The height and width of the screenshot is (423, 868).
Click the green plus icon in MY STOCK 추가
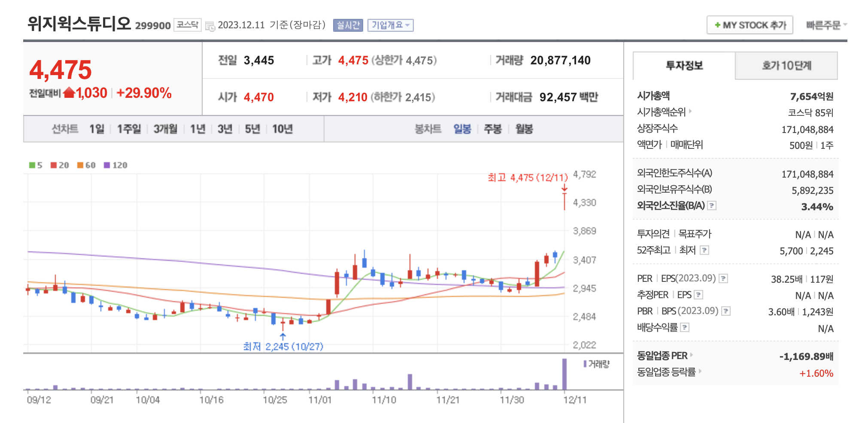click(x=717, y=25)
